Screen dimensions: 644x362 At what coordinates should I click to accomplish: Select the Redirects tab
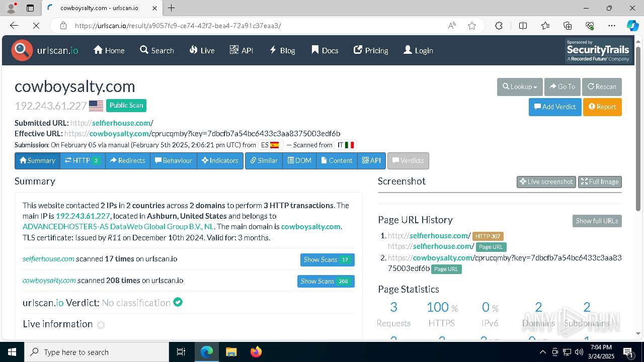128,160
